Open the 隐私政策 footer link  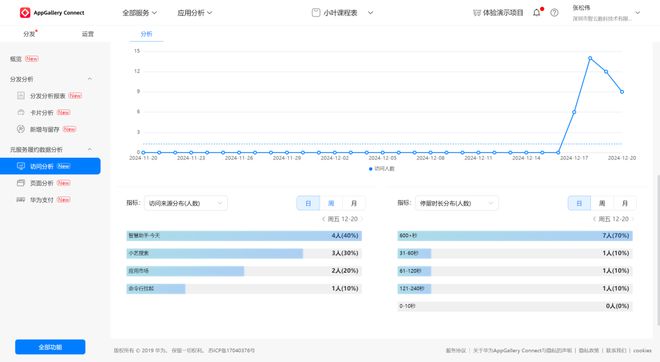point(590,350)
